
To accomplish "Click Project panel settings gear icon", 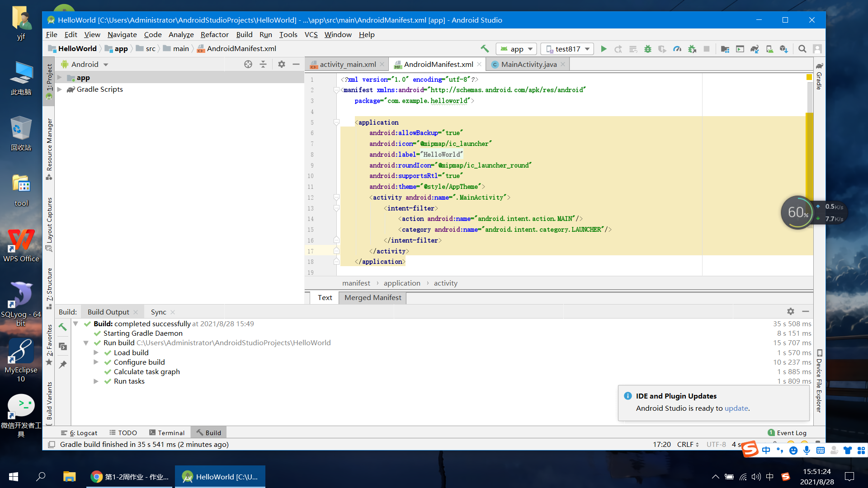I will 282,64.
